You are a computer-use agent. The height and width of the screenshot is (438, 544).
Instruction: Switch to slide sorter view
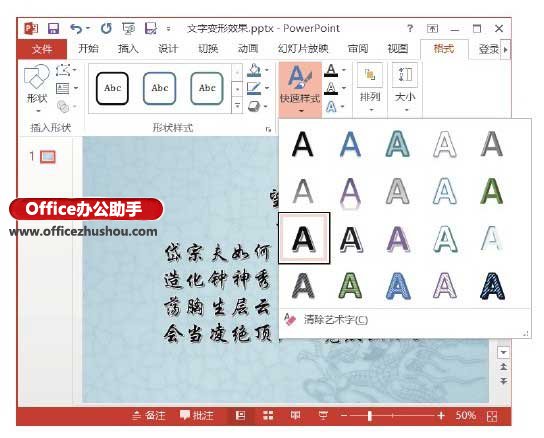[x=268, y=415]
